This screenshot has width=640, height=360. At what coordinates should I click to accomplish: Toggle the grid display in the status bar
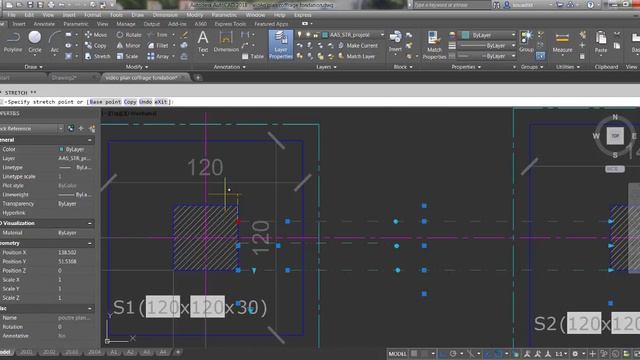pos(414,353)
